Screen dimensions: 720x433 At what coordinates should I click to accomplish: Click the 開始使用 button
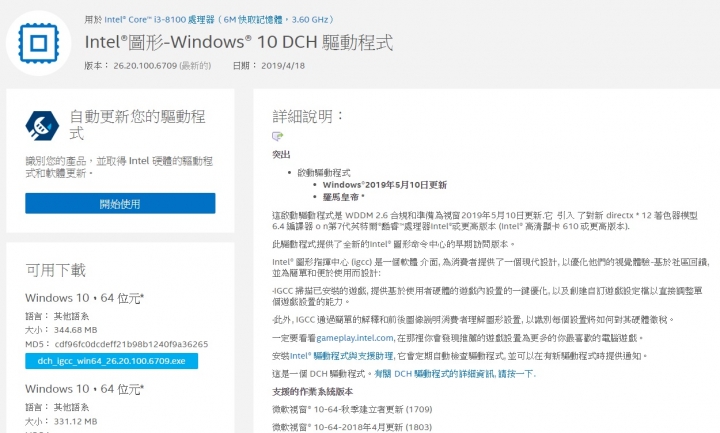click(x=120, y=203)
